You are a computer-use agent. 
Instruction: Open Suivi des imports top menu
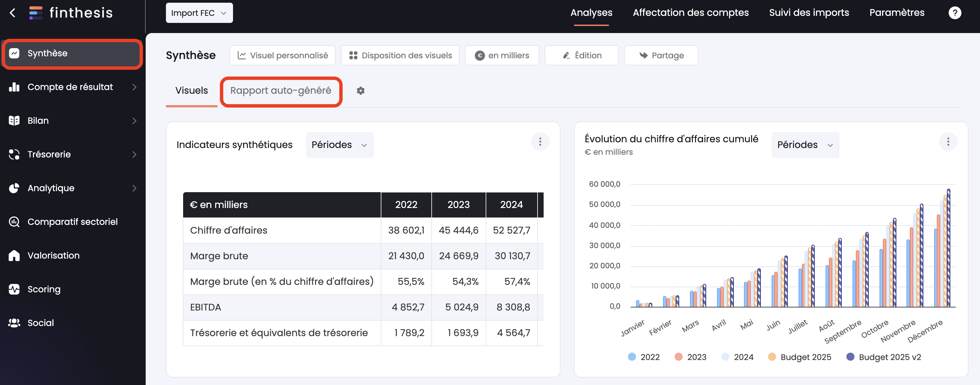(x=809, y=13)
